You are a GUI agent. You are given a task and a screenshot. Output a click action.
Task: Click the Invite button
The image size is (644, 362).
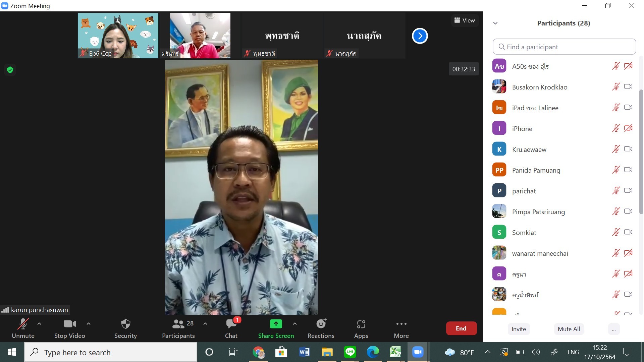pos(519,329)
